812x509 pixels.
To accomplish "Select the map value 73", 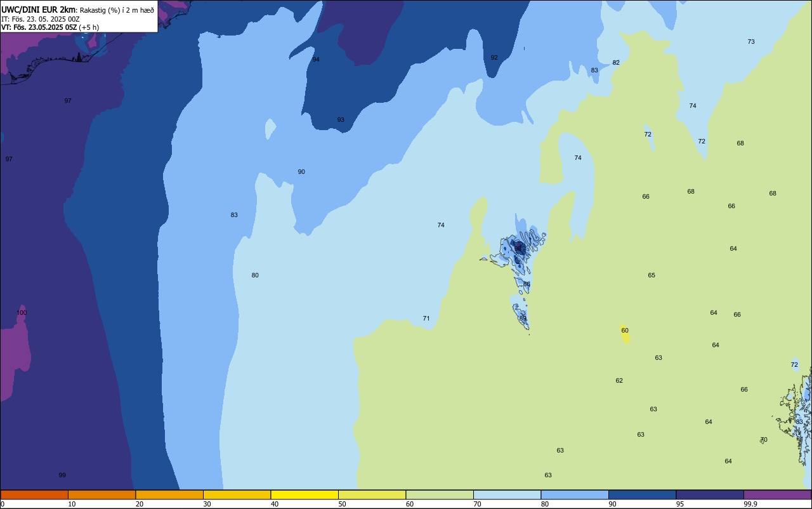I will (751, 42).
